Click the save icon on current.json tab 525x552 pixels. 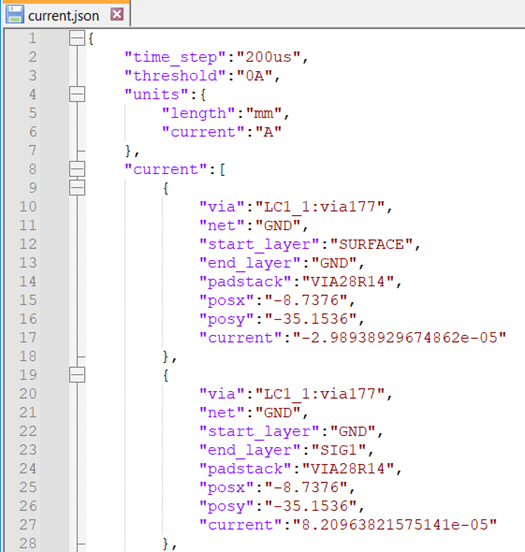tap(15, 15)
